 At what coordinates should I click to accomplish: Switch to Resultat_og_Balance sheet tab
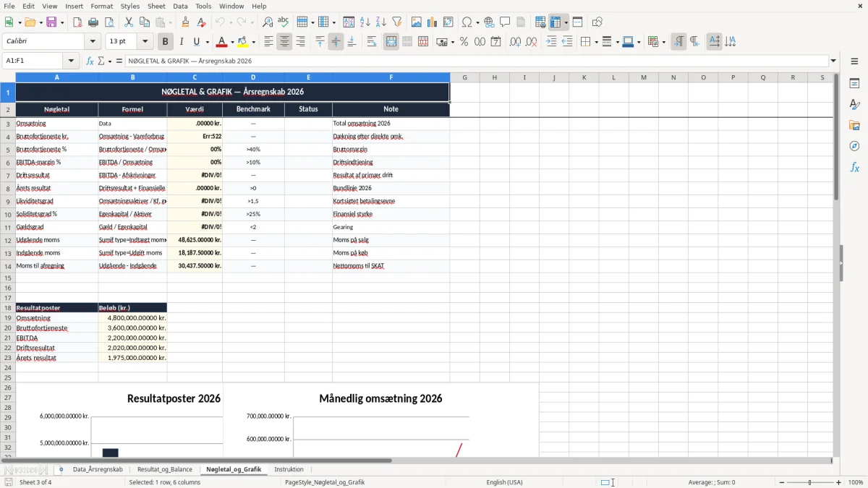[165, 469]
